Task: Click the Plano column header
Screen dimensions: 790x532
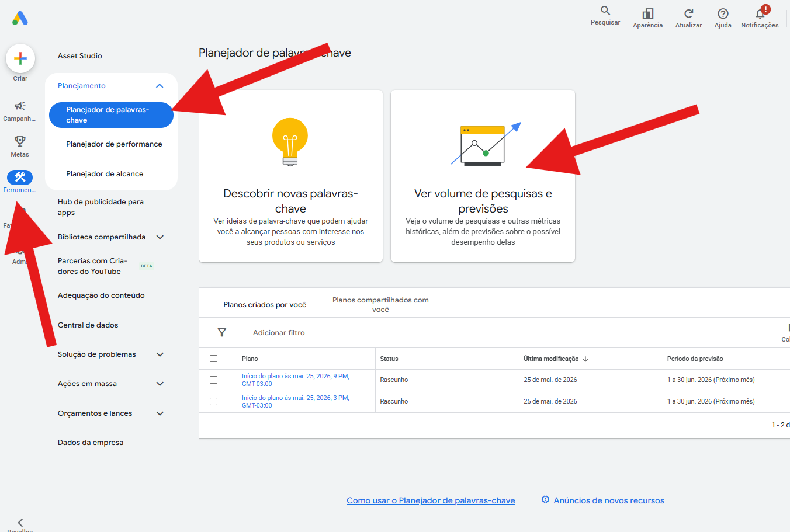Action: [250, 359]
